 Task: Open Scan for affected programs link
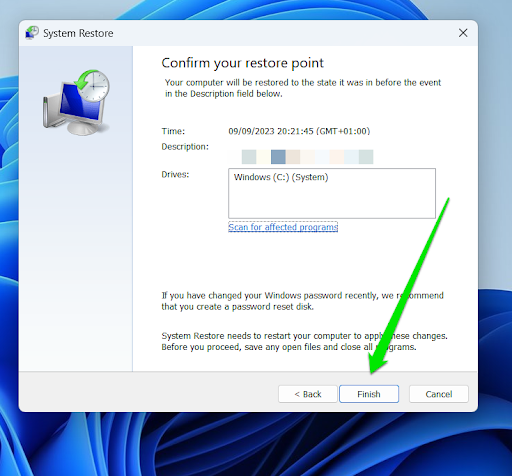click(x=283, y=227)
